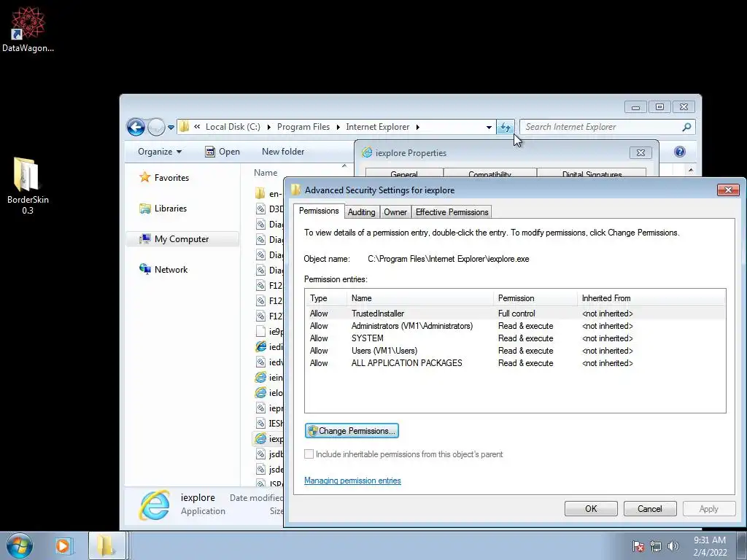
Task: Select Administrators (VM1\Administrators) entry
Action: pos(516,326)
